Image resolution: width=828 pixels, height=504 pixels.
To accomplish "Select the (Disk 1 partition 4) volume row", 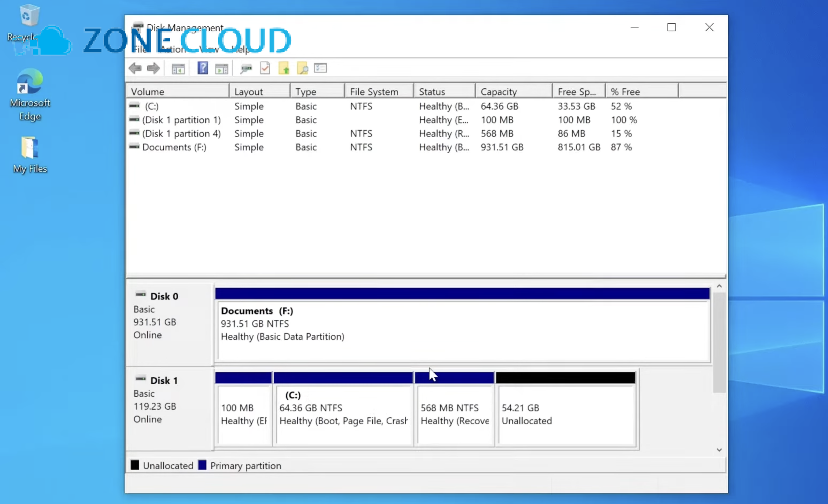I will 182,133.
